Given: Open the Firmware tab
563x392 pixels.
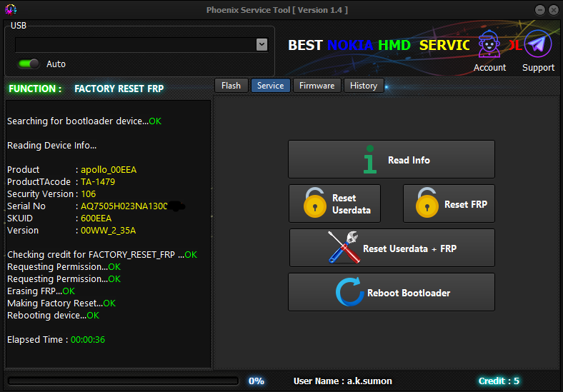Looking at the screenshot, I should pos(317,86).
